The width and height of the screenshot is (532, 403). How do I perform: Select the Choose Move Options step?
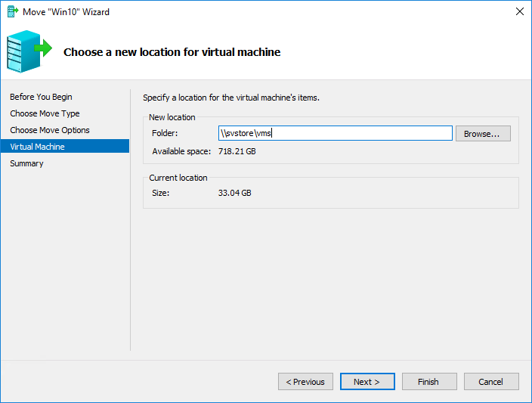(50, 130)
